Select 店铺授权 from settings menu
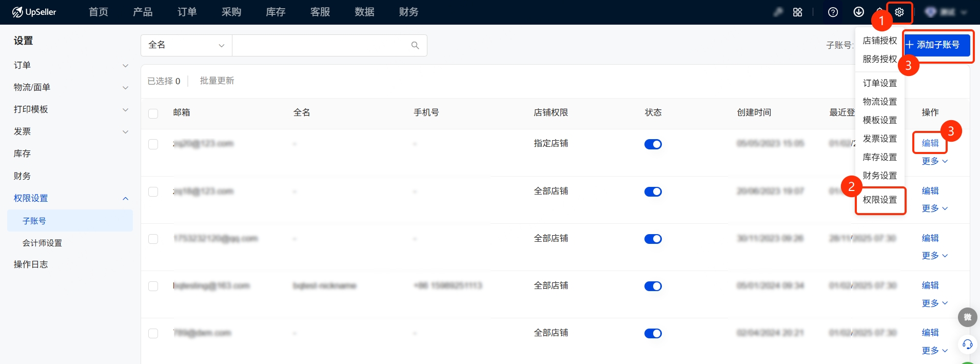 click(879, 41)
